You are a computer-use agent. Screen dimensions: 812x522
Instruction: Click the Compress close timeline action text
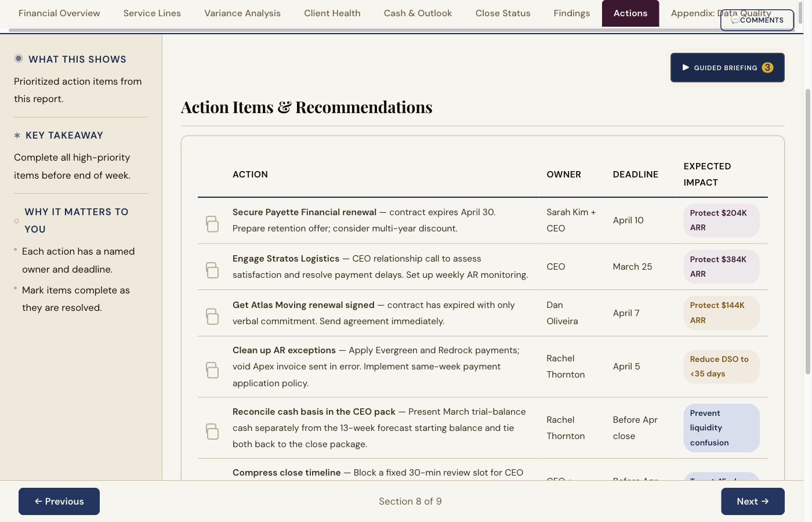378,473
